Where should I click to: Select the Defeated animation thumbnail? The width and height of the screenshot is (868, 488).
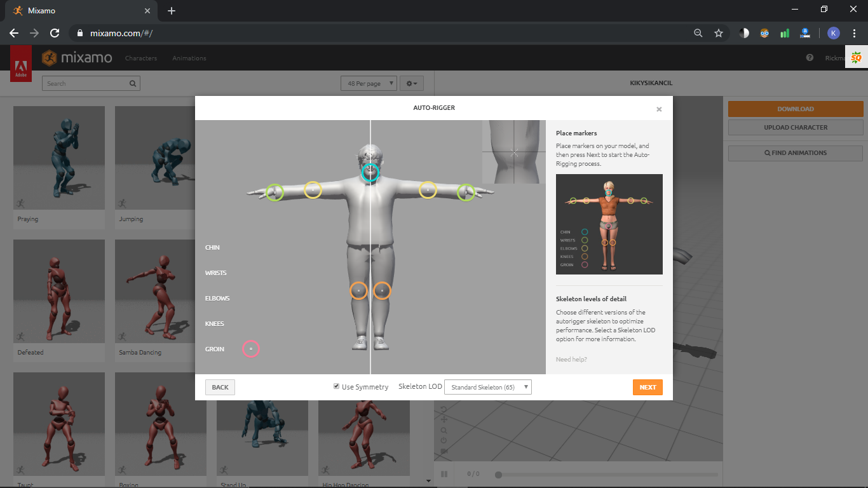coord(59,291)
